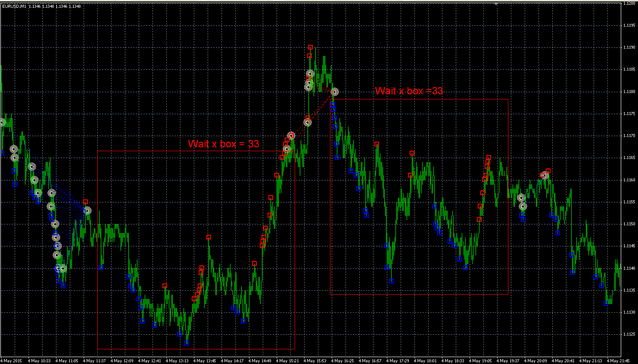
Task: Click the 1.1145 price axis label
Action: [629, 246]
